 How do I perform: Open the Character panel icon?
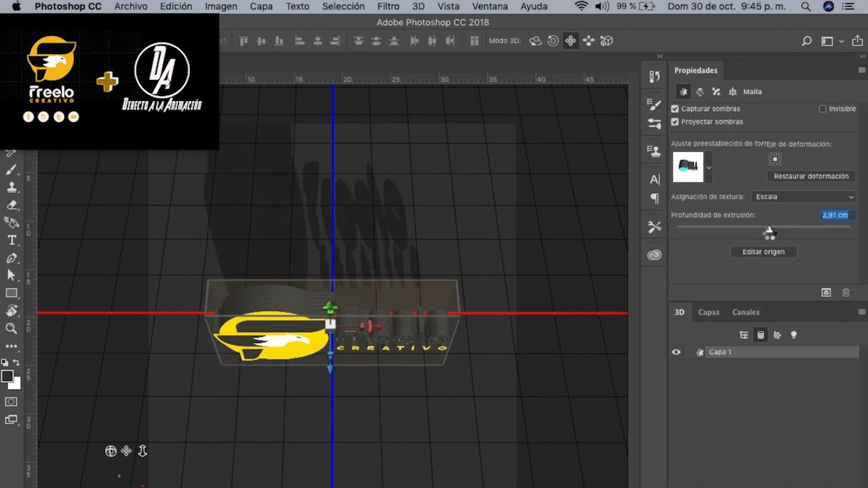pyautogui.click(x=654, y=180)
